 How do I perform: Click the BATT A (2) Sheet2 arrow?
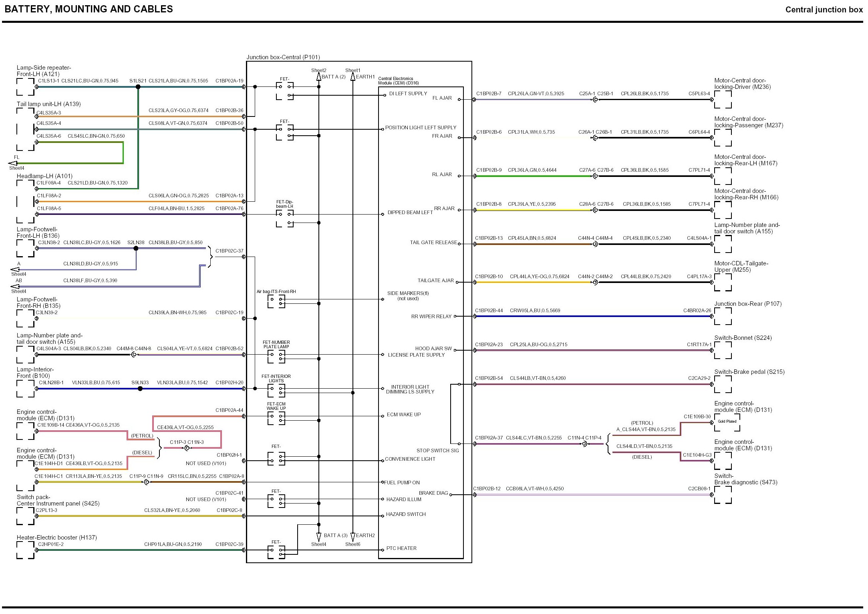pyautogui.click(x=319, y=76)
